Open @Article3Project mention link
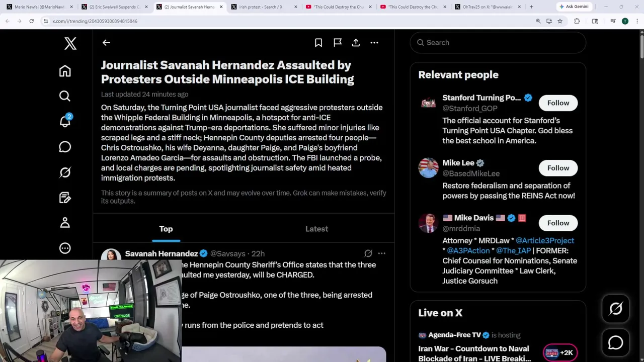 545,241
